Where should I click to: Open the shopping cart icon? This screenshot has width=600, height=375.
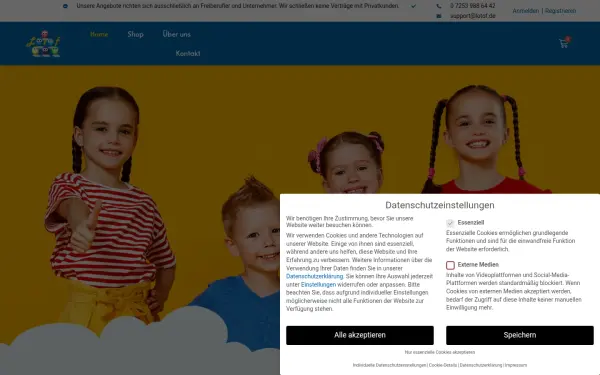(564, 43)
